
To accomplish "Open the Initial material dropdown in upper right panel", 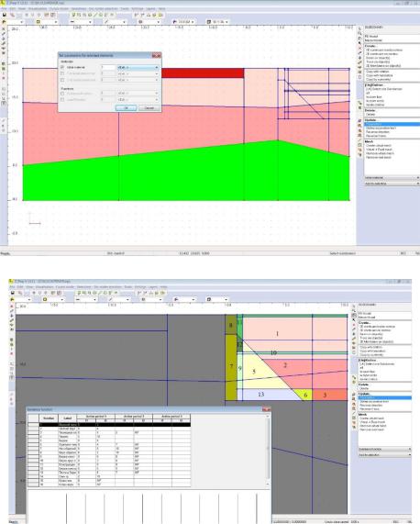I will pyautogui.click(x=392, y=178).
